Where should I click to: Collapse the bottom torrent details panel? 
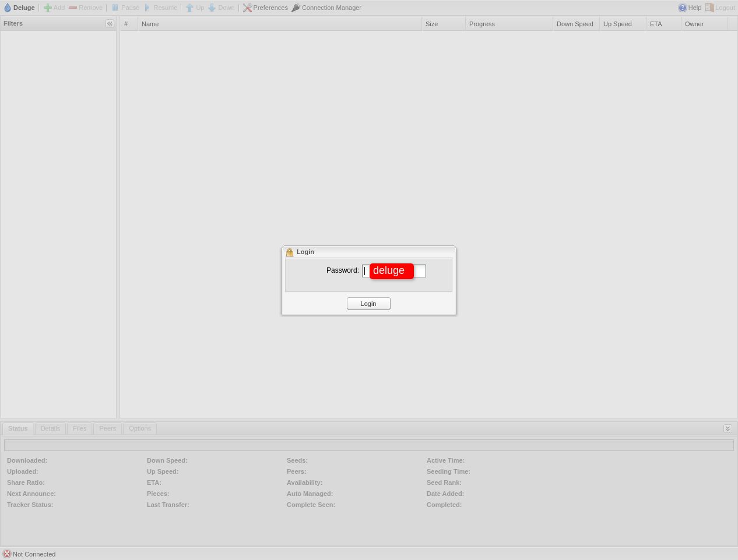coord(728,428)
